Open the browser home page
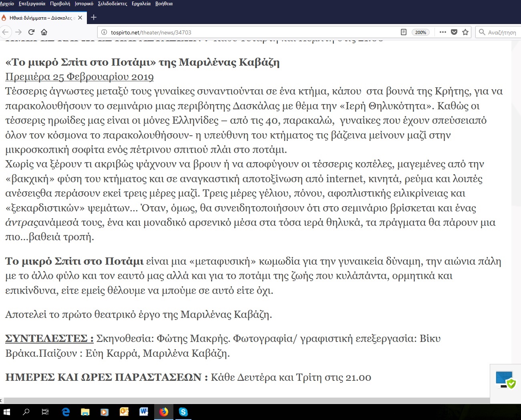The width and height of the screenshot is (521, 420). click(44, 32)
